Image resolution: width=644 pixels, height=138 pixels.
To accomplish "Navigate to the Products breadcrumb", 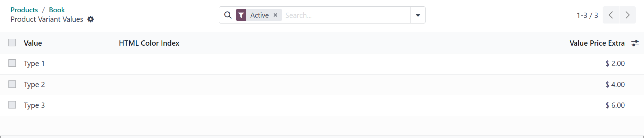I will tap(24, 10).
